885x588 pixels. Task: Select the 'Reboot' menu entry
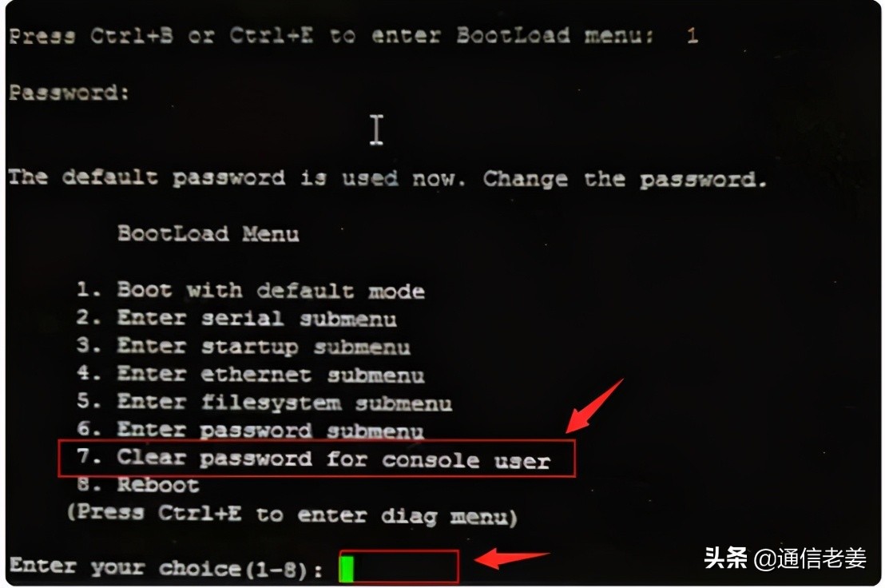pos(137,485)
